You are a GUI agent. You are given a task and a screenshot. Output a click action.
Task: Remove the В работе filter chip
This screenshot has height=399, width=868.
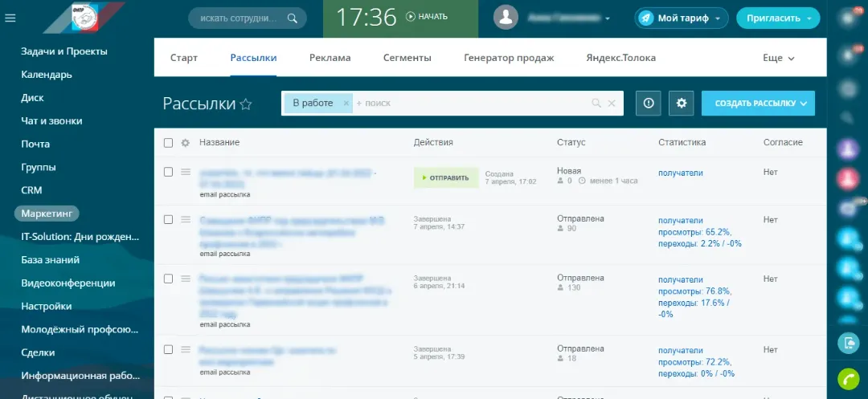point(346,104)
